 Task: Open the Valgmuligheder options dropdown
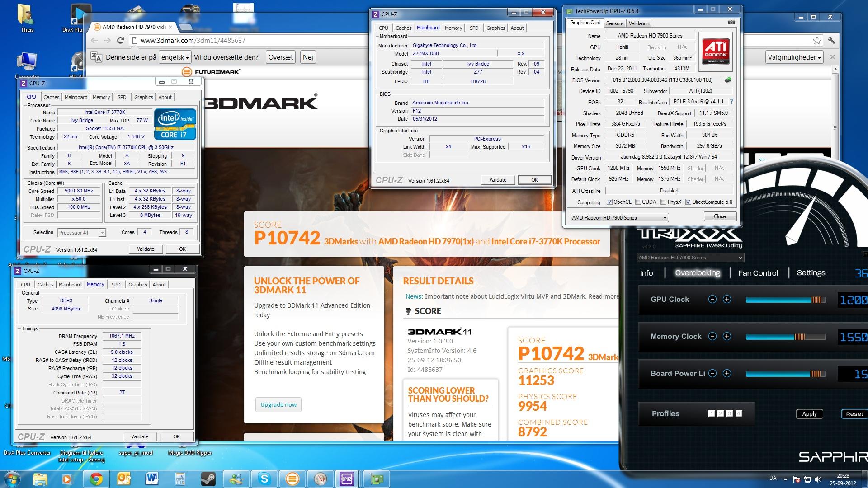(794, 57)
